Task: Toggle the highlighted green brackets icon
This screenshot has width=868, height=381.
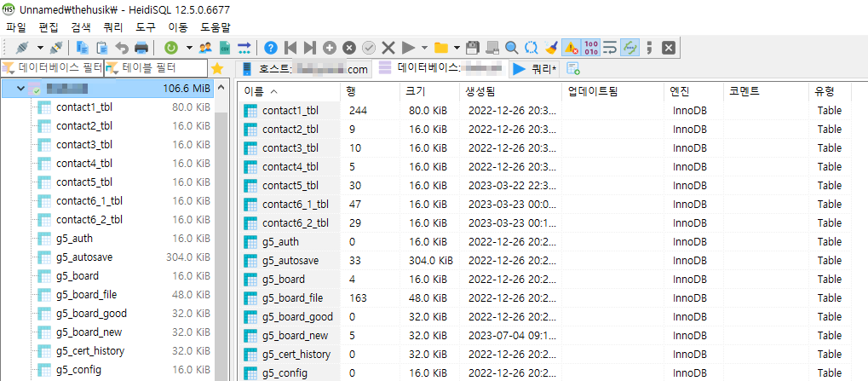Action: pyautogui.click(x=629, y=48)
